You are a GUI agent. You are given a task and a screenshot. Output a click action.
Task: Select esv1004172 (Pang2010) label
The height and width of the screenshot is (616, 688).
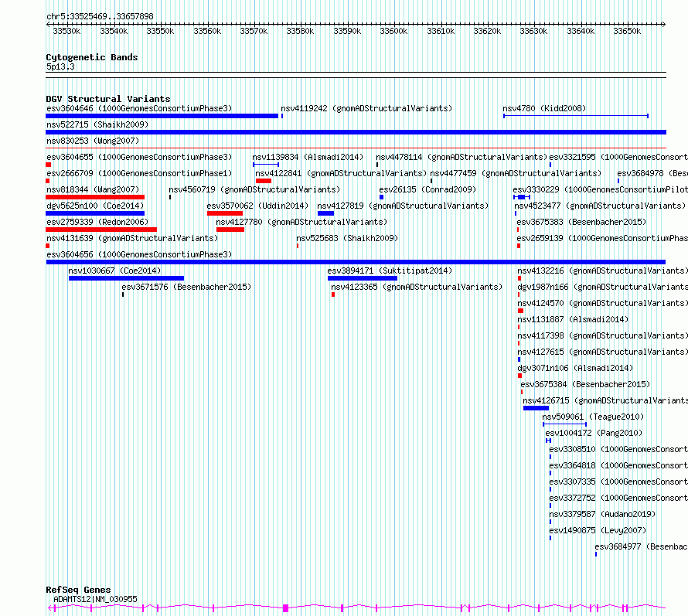[594, 433]
